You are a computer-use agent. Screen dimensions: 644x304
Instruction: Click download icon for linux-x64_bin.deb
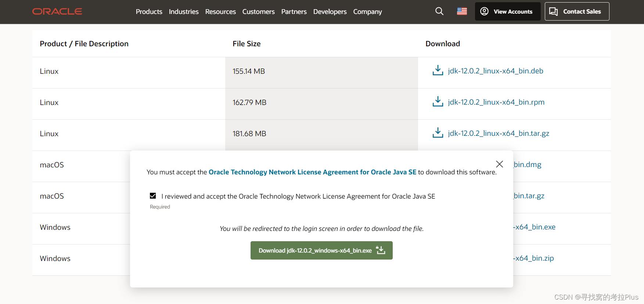pyautogui.click(x=438, y=70)
